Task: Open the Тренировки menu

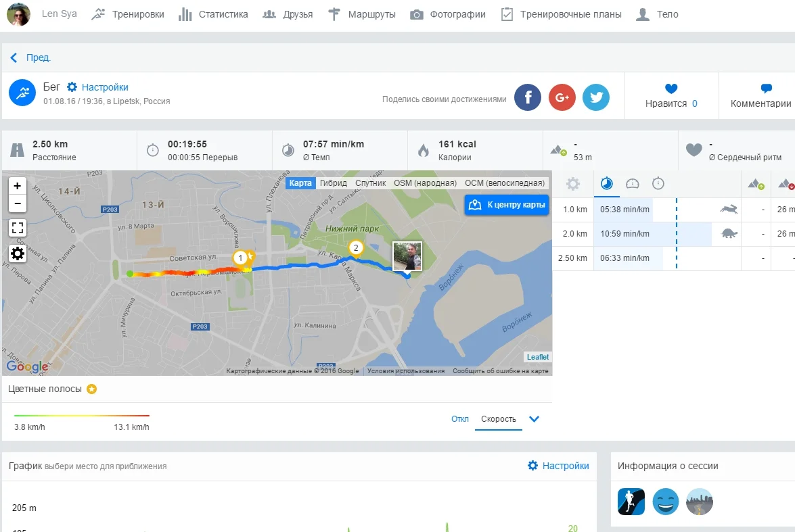Action: (128, 14)
